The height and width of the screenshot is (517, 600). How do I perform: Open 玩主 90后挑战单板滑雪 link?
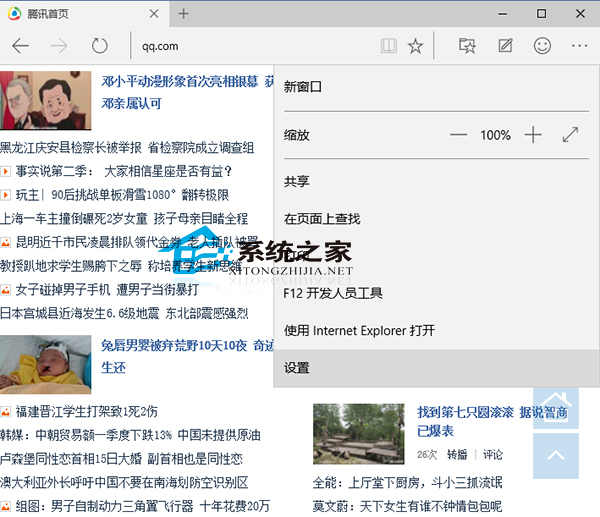tap(122, 195)
